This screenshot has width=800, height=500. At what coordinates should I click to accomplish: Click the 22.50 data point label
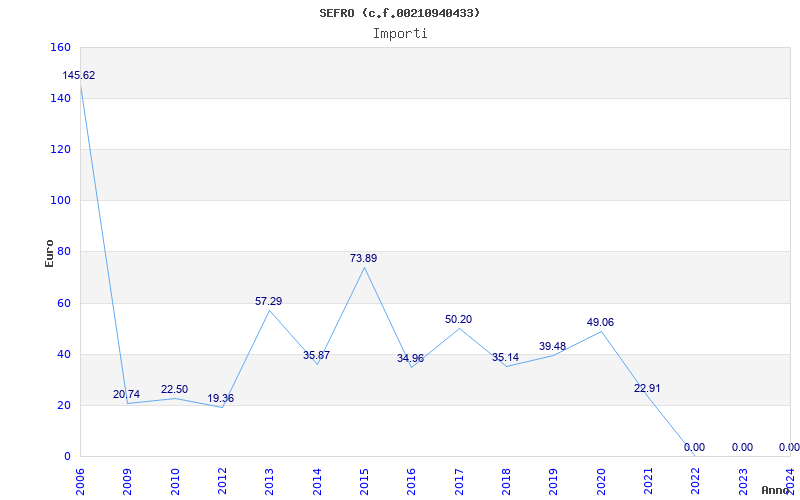tap(174, 389)
